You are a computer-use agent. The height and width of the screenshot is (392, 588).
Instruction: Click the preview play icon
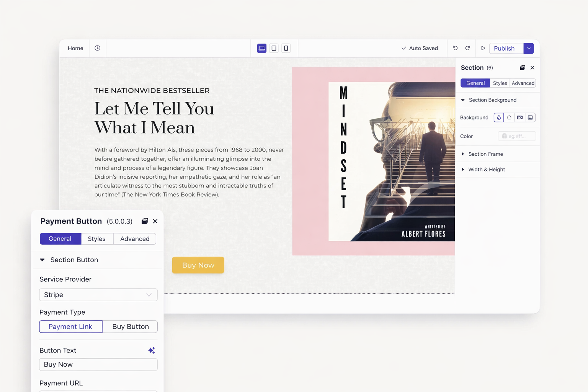tap(483, 48)
